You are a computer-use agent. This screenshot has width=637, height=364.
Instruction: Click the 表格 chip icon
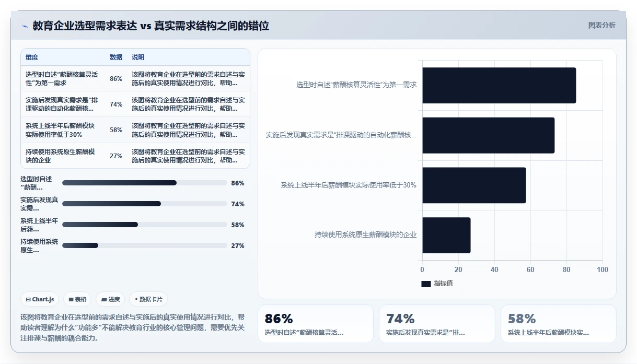[71, 299]
